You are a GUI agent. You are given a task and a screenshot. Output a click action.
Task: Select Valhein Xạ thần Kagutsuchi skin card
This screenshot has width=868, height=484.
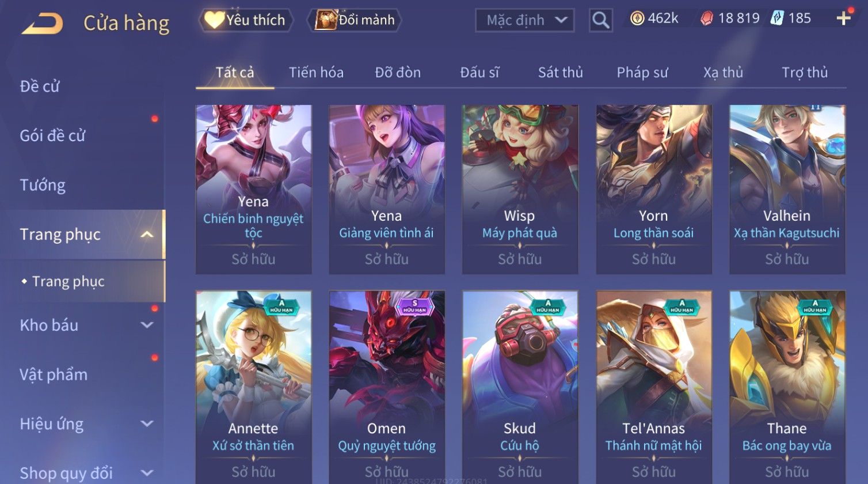[787, 190]
